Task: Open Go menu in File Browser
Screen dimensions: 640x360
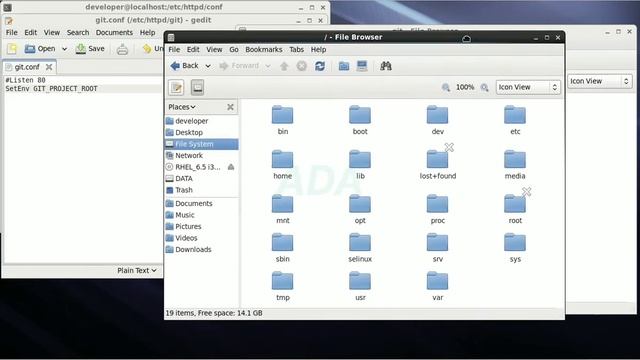Action: (234, 49)
